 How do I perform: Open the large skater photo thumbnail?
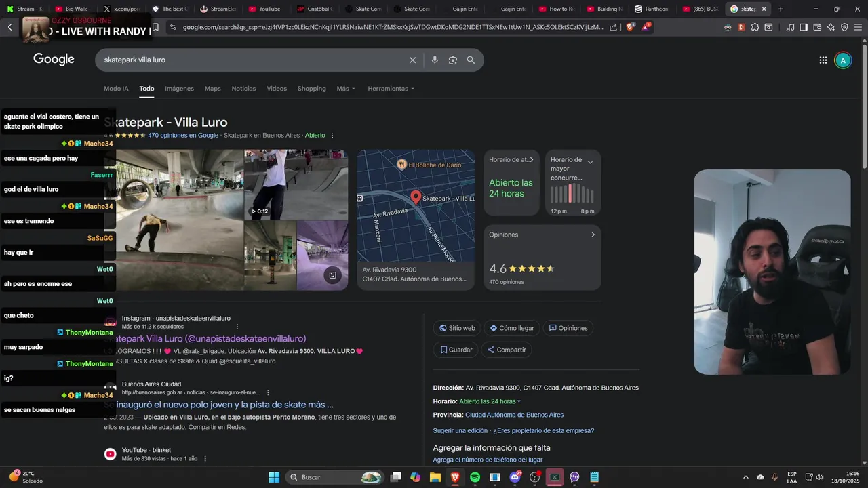[x=180, y=220]
